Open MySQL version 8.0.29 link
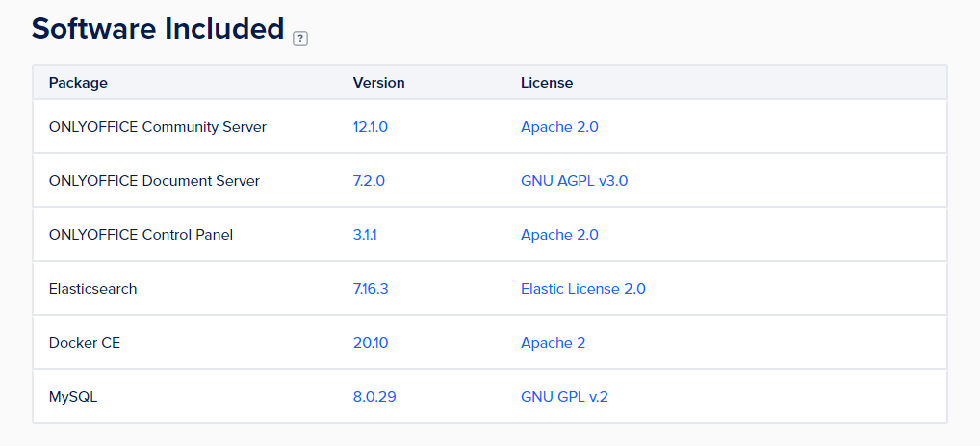 point(374,397)
